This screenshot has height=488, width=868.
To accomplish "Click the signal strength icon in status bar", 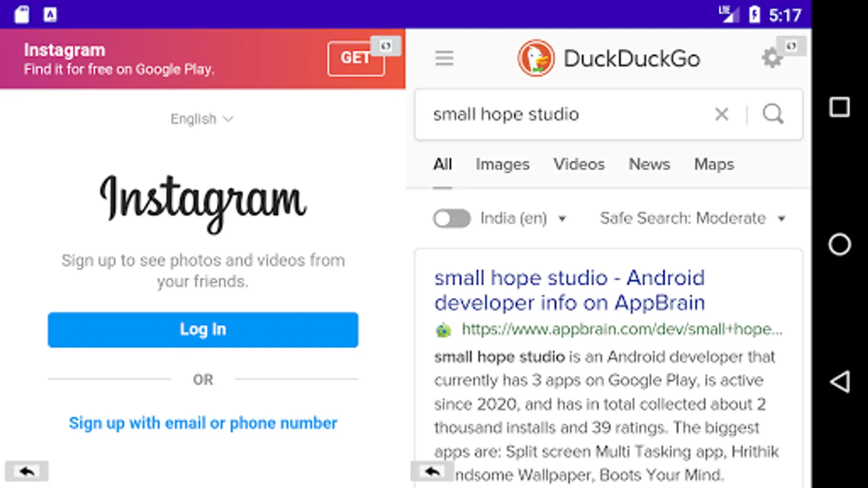I will pos(729,15).
